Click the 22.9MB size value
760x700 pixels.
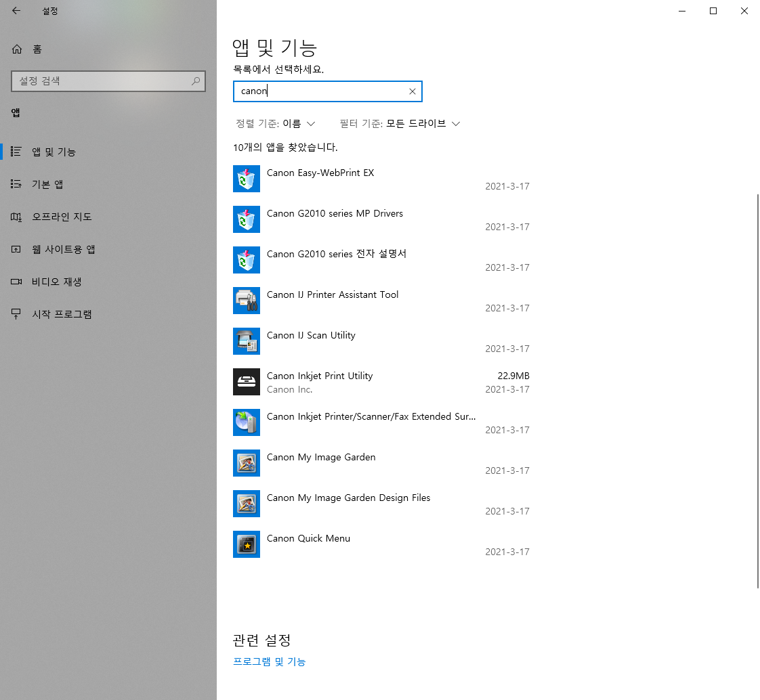coord(513,376)
